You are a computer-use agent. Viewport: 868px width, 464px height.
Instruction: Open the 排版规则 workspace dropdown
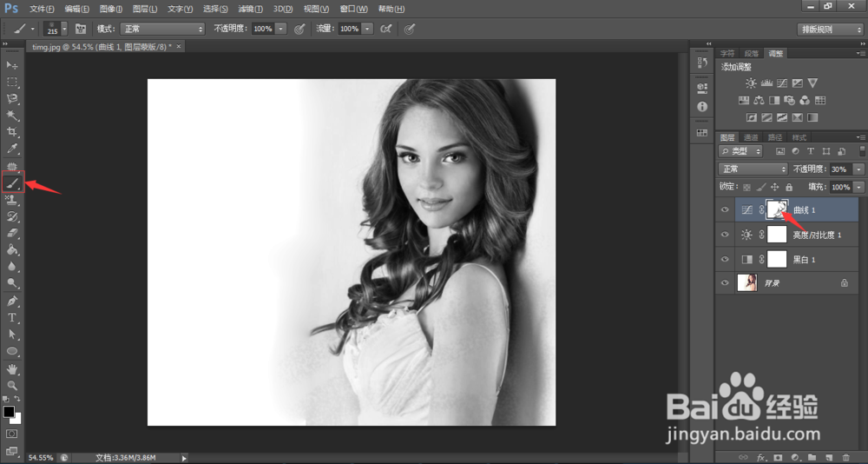(830, 30)
